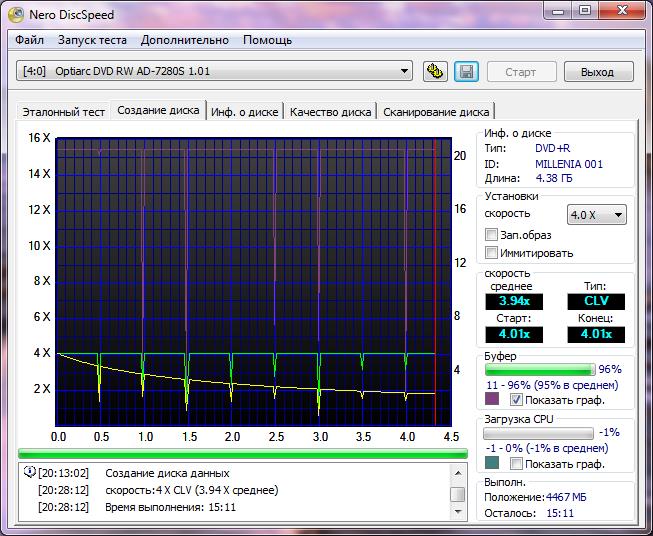653x536 pixels.
Task: Enable CPU load Показать граф. checkbox
Action: pos(516,464)
